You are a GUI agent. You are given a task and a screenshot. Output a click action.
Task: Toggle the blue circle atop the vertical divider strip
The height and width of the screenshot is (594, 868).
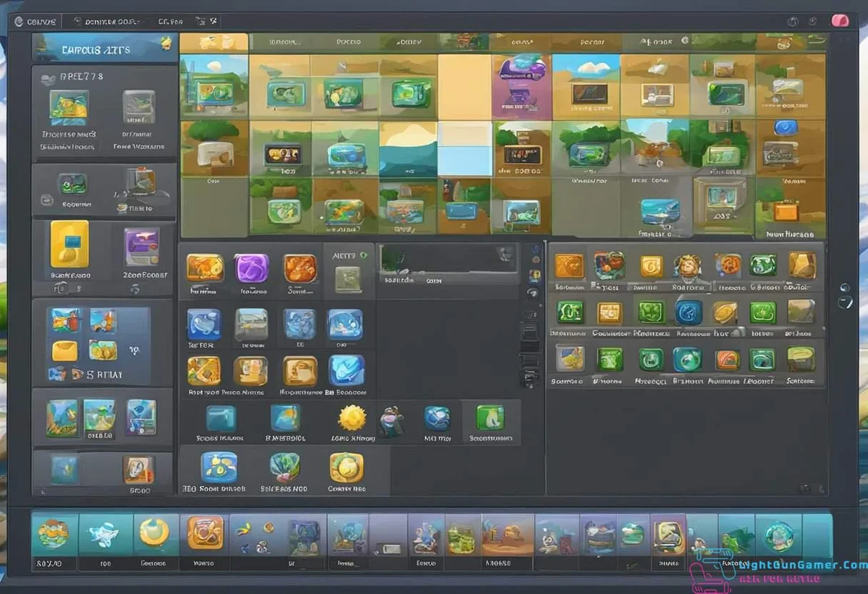(535, 250)
